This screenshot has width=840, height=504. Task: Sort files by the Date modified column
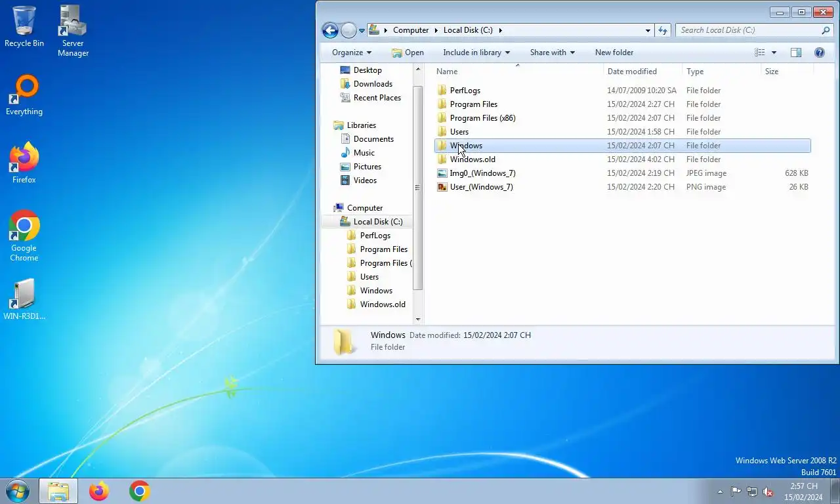(642, 72)
